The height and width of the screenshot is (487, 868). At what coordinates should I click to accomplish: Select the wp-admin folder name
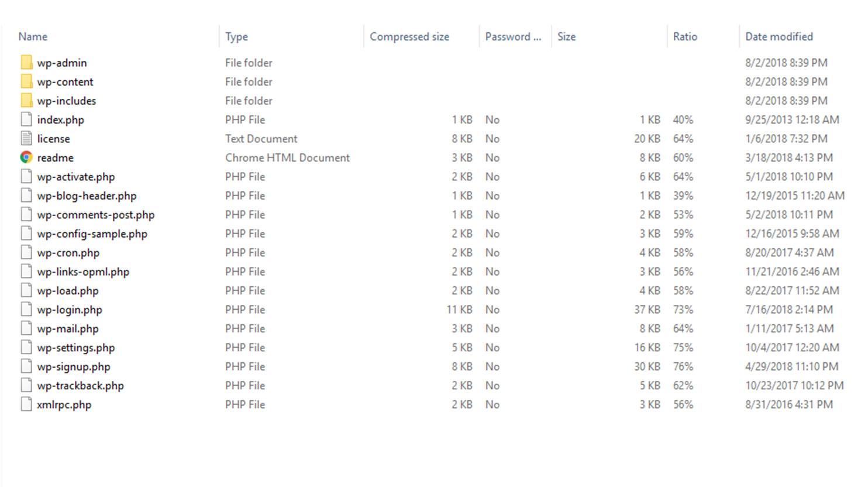pos(62,63)
